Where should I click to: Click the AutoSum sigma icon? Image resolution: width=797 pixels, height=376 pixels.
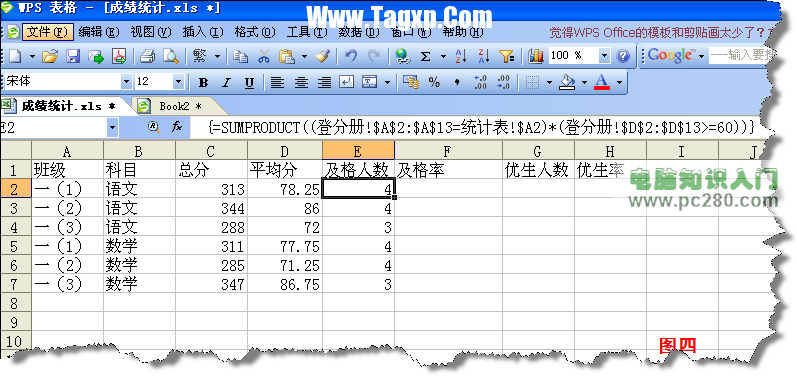[425, 56]
